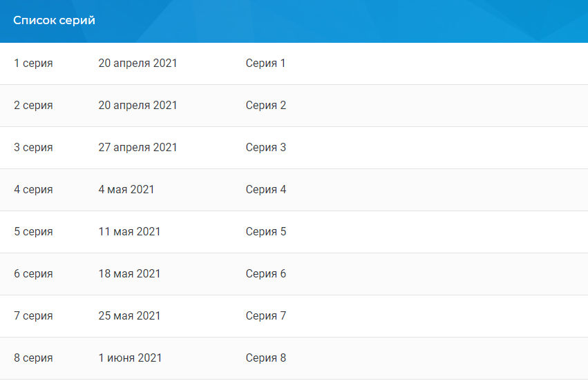
Task: Open the "Серия 1" episode title
Action: (x=265, y=63)
